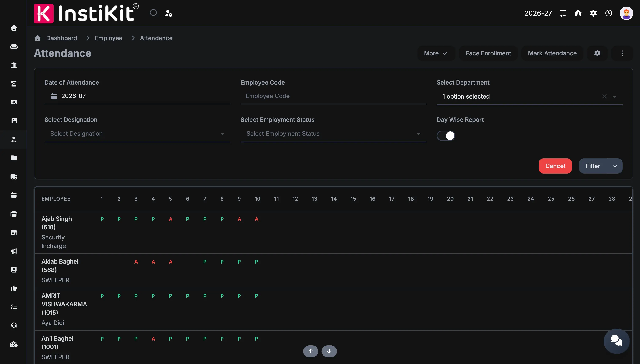Screen dimensions: 640x364
Task: Click the Face Enrollment button
Action: pos(488,53)
